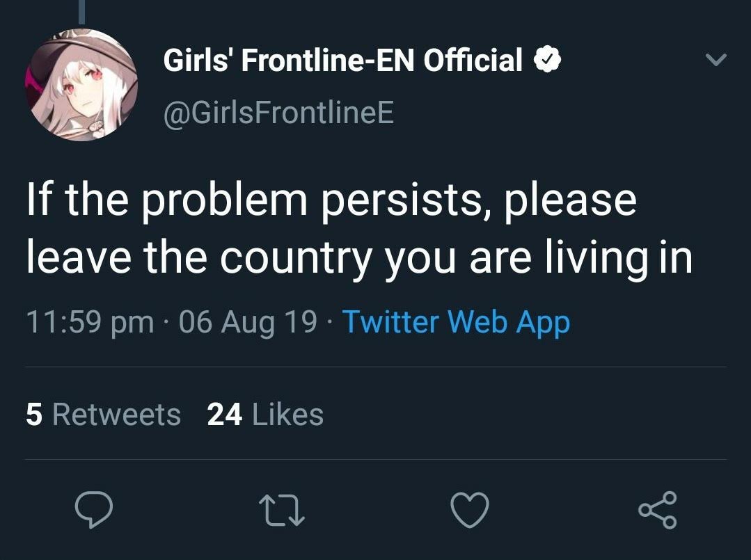View the 24 Likes list
The width and height of the screenshot is (751, 560).
click(265, 414)
